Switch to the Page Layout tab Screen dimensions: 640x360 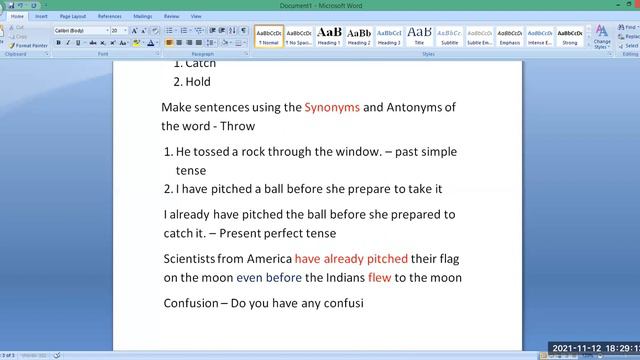(x=73, y=16)
